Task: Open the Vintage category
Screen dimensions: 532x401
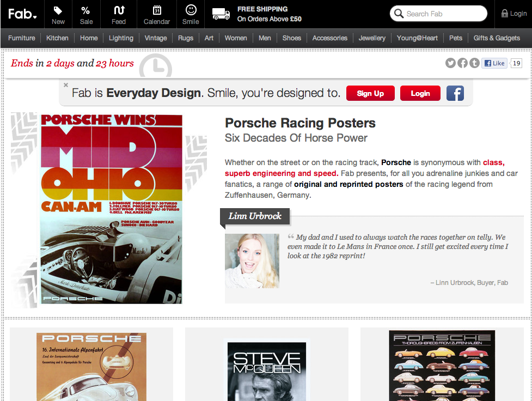Action: click(x=156, y=38)
